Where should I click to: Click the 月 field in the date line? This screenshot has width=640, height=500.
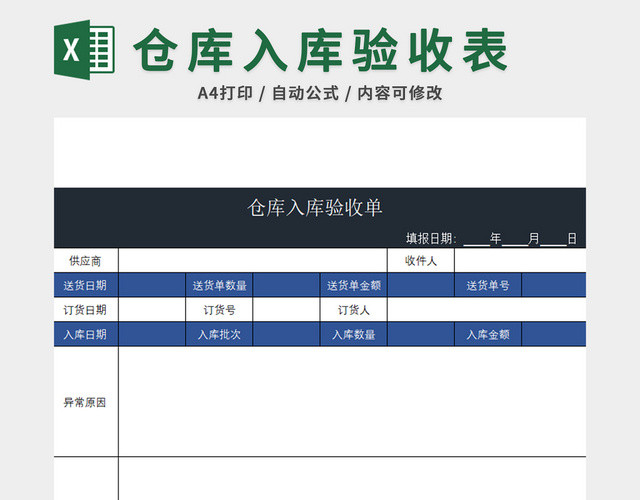pyautogui.click(x=521, y=238)
